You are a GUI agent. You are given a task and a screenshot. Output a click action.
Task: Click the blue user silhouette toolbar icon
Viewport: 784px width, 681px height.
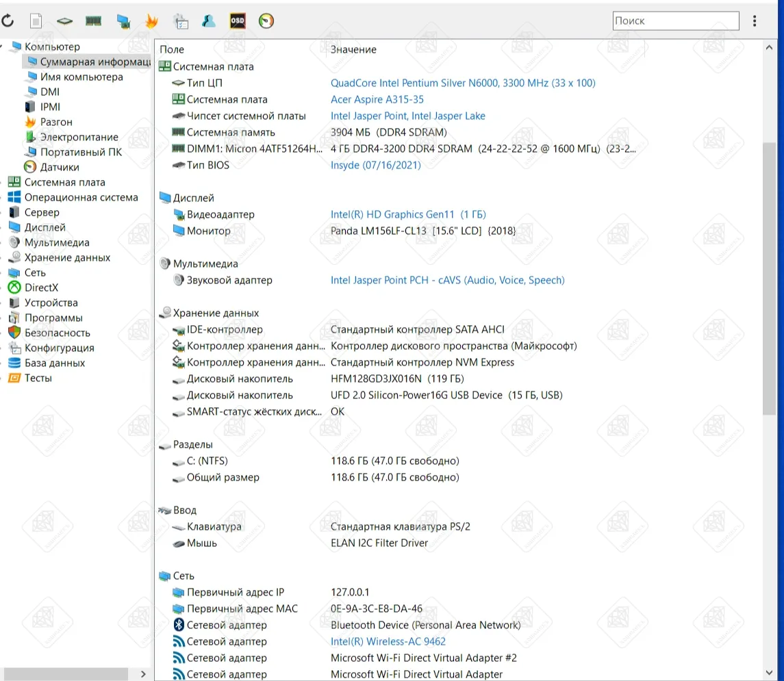click(x=209, y=21)
